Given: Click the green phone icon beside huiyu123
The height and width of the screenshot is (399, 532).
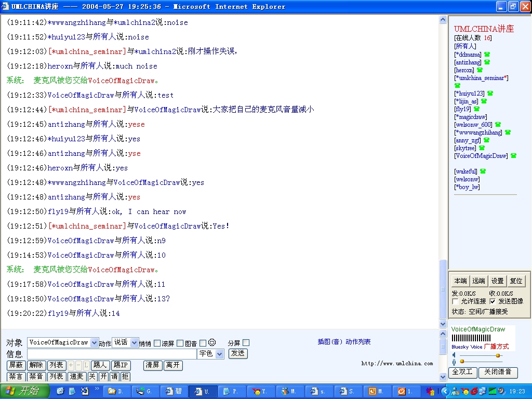Looking at the screenshot, I should tap(490, 94).
